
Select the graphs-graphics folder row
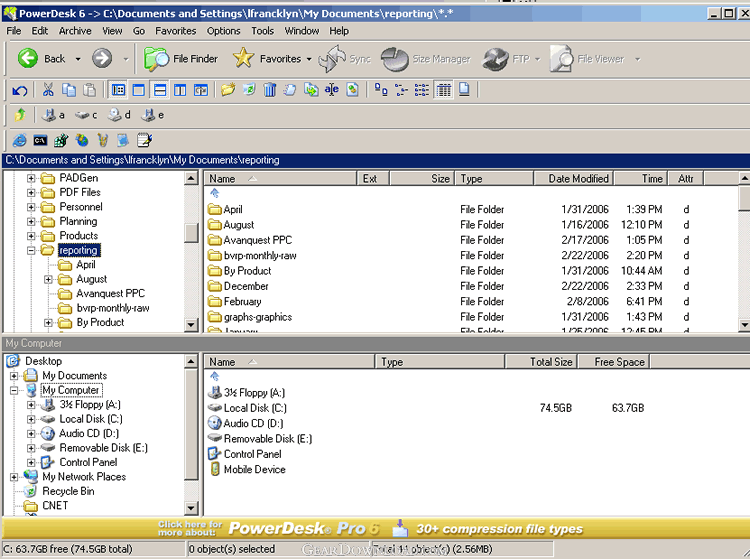click(250, 317)
